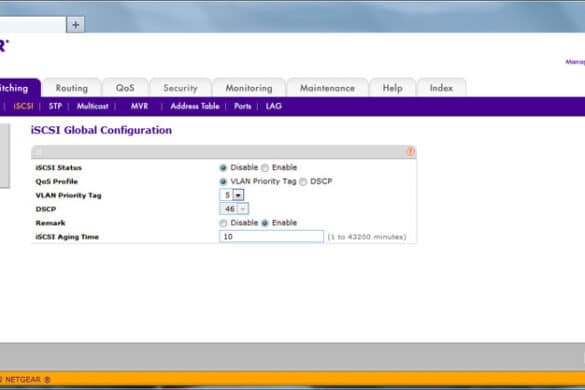Open the LAG submenu item
This screenshot has height=390, width=585.
click(x=273, y=106)
